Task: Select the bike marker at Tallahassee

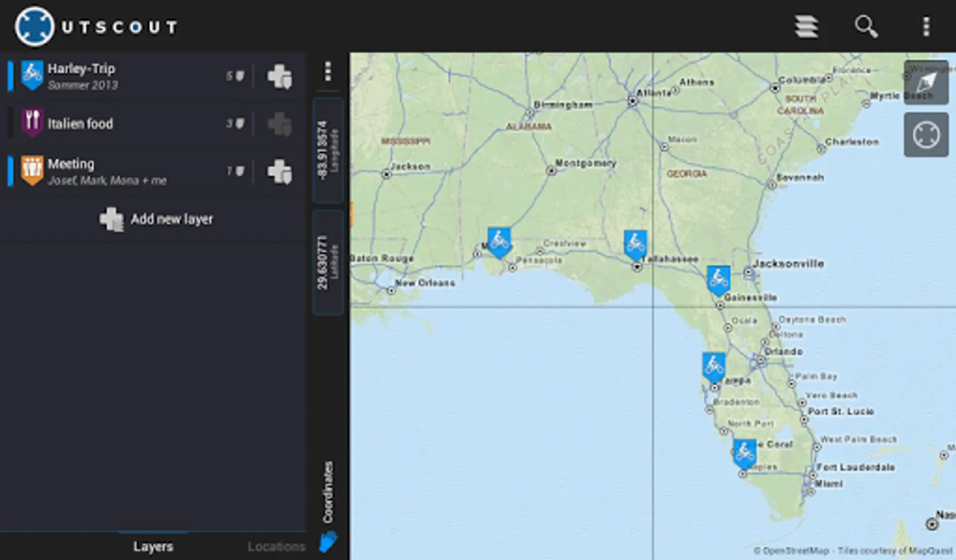Action: (635, 245)
